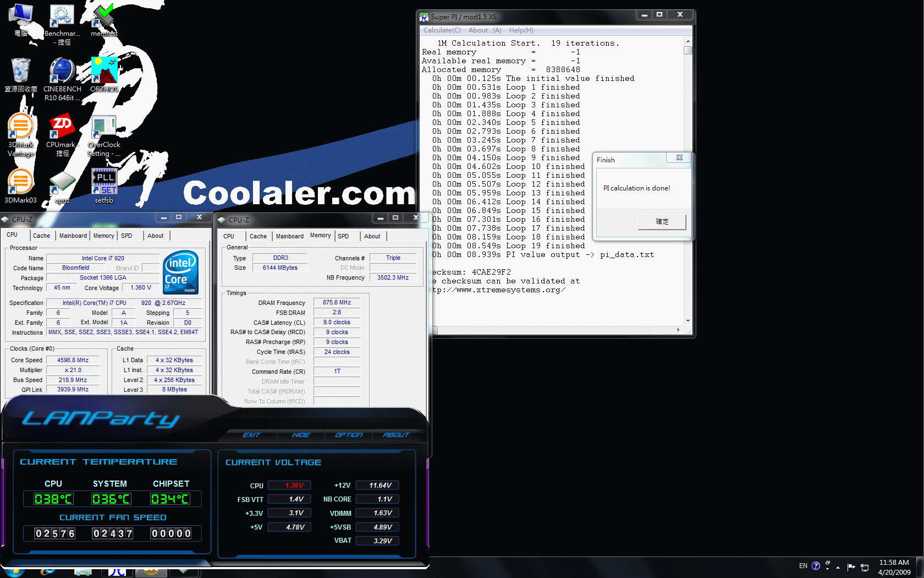Click the Super PI horizontal scrollbar right arrow
The width and height of the screenshot is (924, 578).
point(678,330)
